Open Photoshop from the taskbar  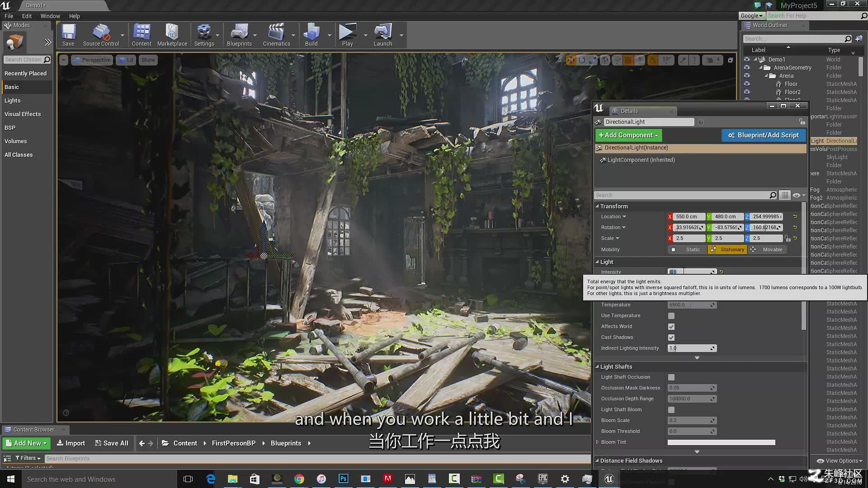click(x=344, y=479)
